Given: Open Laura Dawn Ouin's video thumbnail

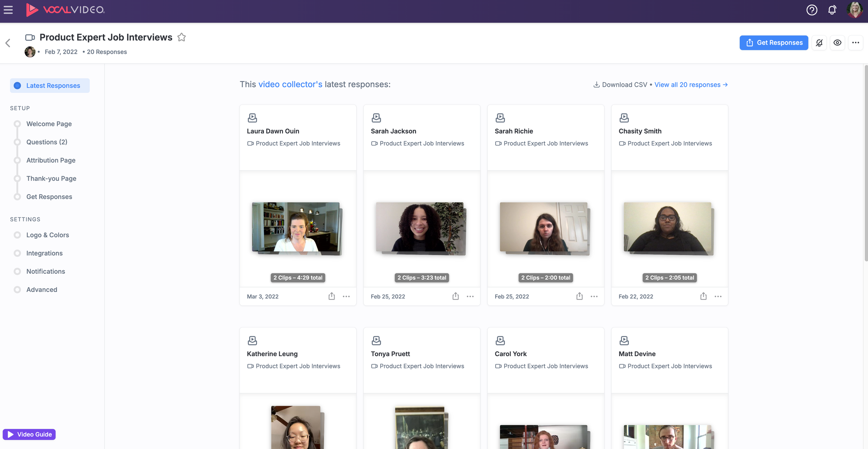Looking at the screenshot, I should 297,227.
